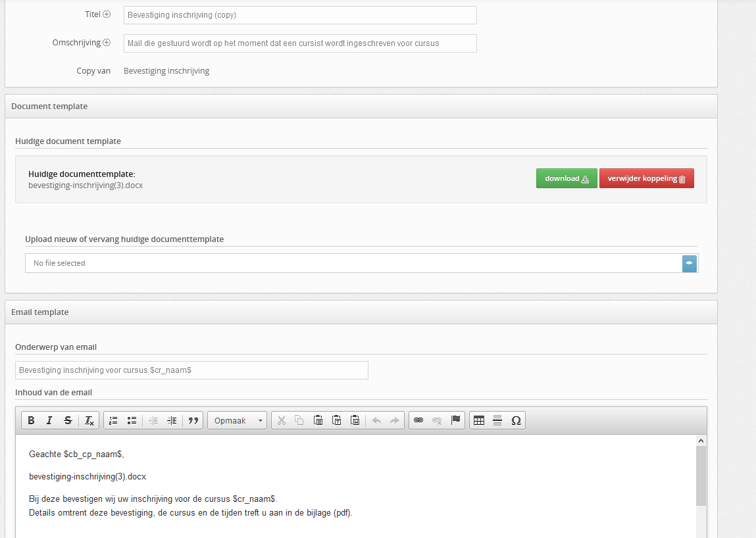Click the blue file browse button
This screenshot has height=538, width=756.
690,263
